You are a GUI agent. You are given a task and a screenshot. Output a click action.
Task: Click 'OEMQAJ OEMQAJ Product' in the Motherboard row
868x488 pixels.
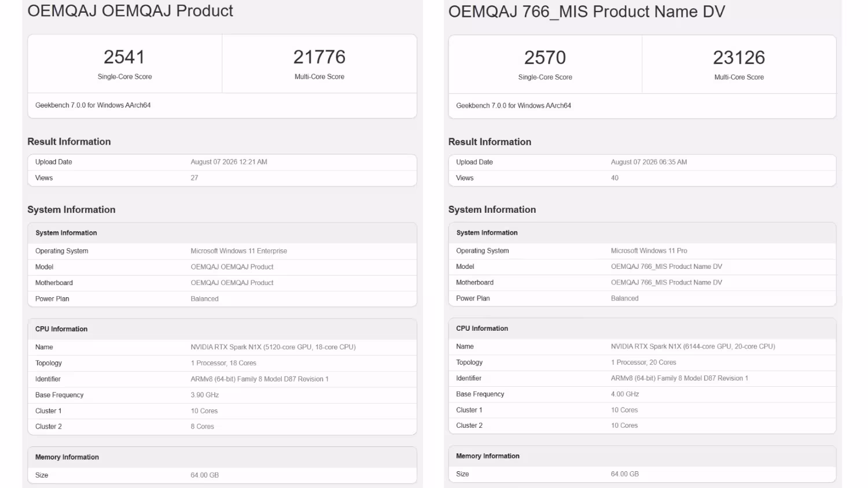coord(232,283)
